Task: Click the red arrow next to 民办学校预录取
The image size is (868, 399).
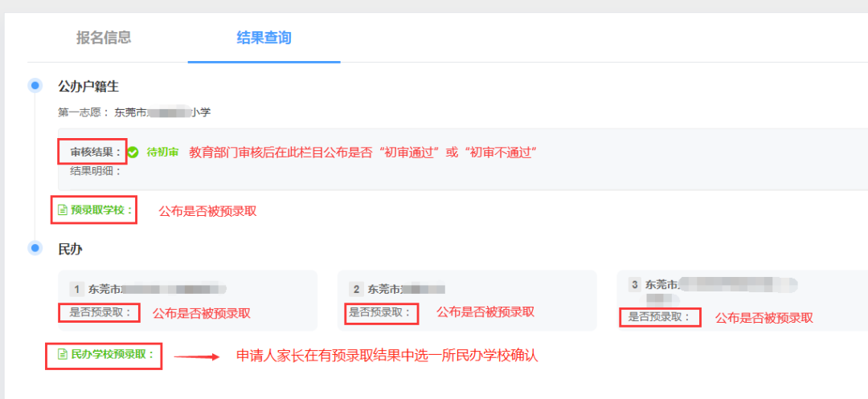Action: click(x=196, y=356)
